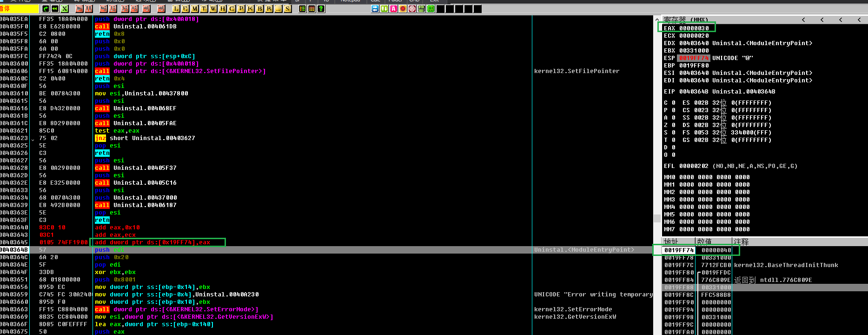868x335 pixels.
Task: Click the scroll-up arrow beside the registers pane
Action: pyautogui.click(x=657, y=20)
